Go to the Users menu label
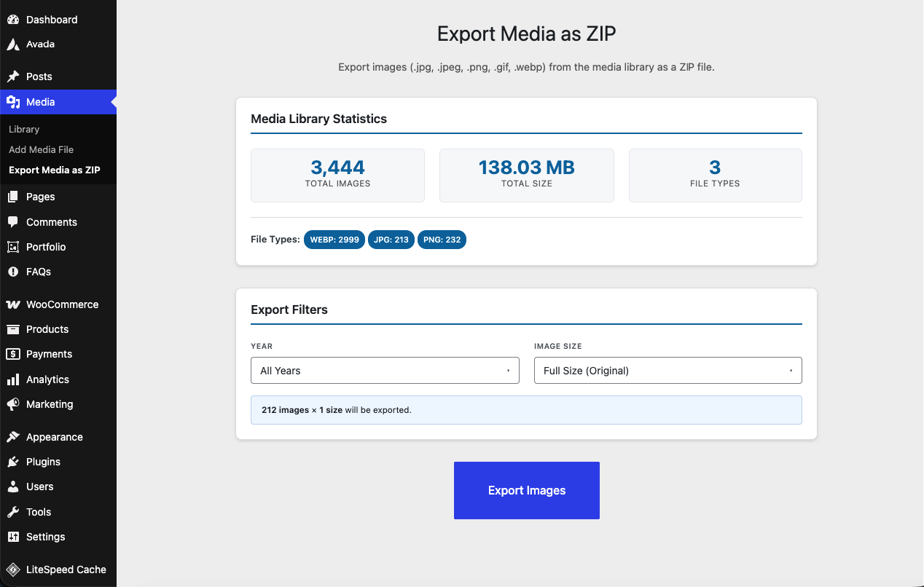Screen dimensions: 924x587 [40, 486]
